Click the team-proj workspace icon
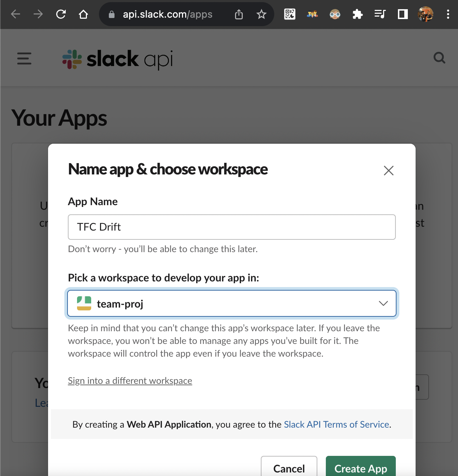 click(x=84, y=303)
